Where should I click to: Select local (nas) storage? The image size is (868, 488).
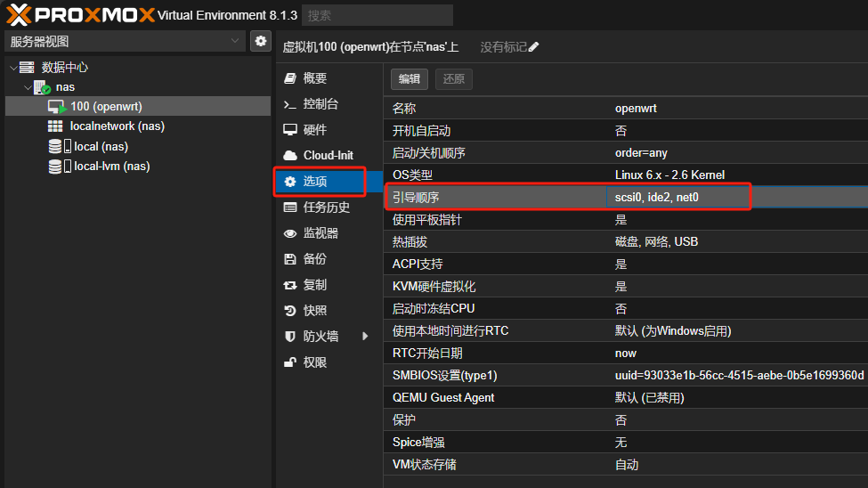pos(138,146)
